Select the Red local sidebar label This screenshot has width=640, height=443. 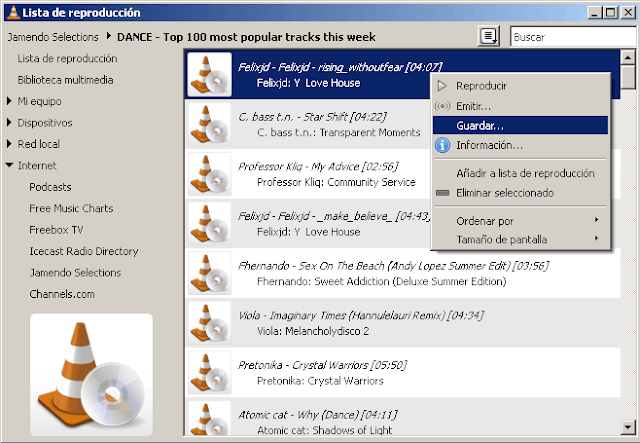39,144
